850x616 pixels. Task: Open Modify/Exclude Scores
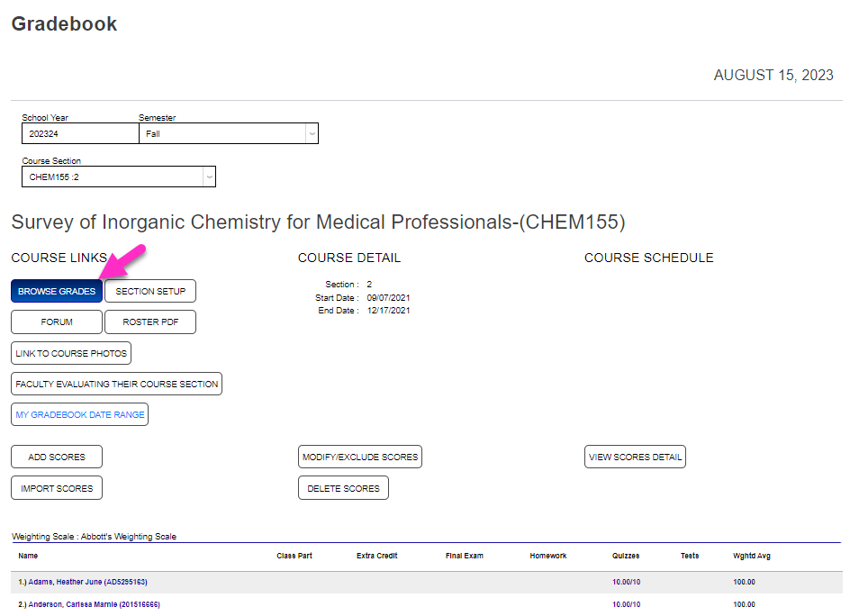point(359,457)
